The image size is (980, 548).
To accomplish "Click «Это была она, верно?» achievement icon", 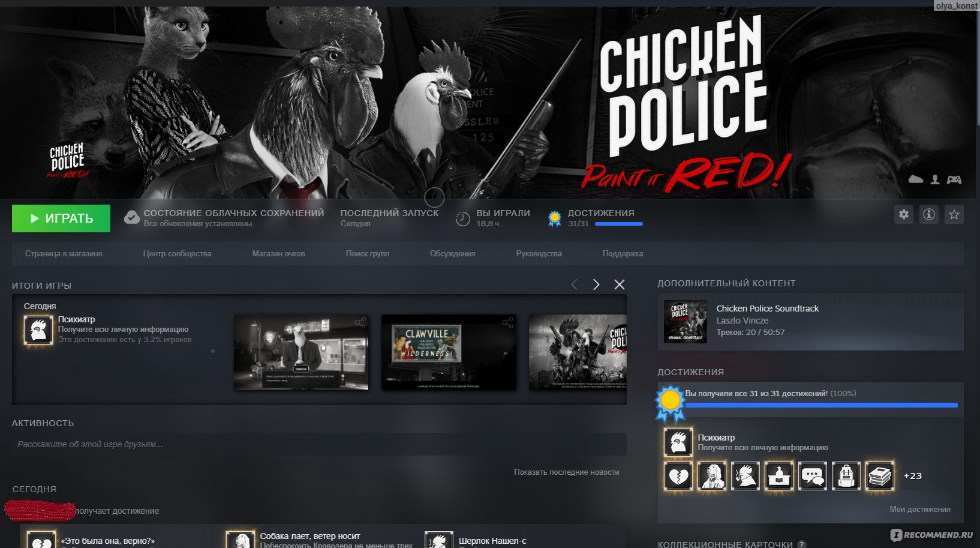I will tap(41, 540).
